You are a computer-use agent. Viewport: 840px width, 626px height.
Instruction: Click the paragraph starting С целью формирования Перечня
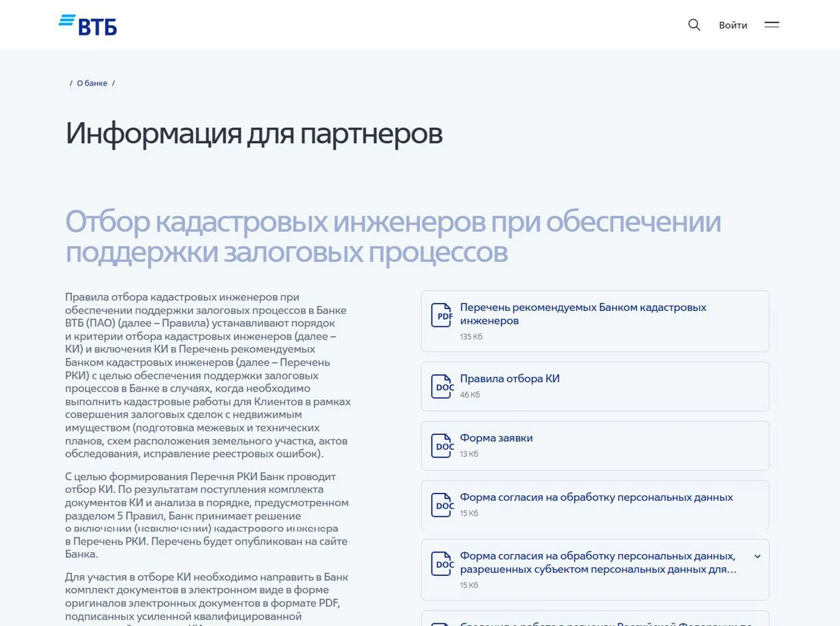pyautogui.click(x=207, y=515)
